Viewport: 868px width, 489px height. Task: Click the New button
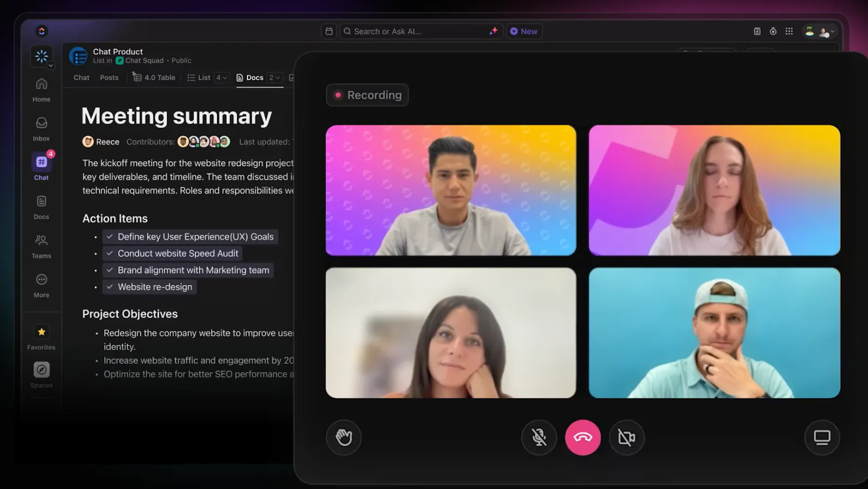(524, 31)
